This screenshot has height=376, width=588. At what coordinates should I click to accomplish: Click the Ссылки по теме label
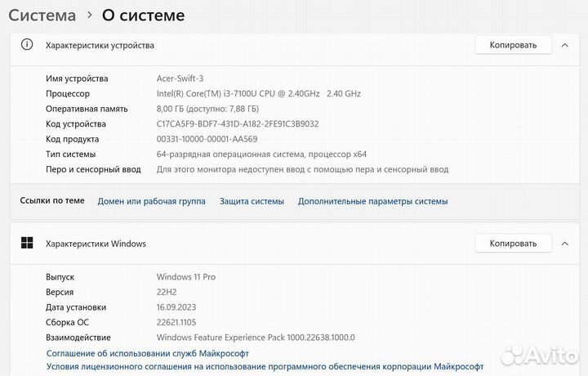tap(52, 200)
